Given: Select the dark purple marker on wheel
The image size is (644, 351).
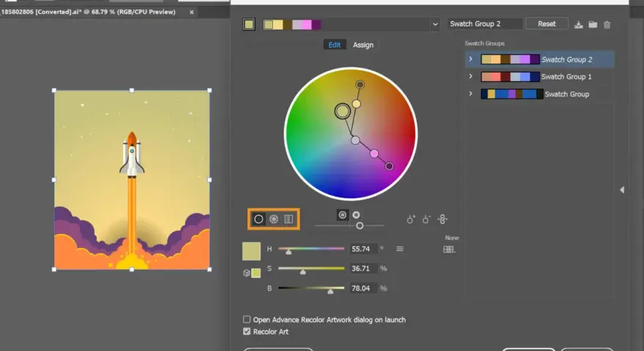Looking at the screenshot, I should coord(389,166).
